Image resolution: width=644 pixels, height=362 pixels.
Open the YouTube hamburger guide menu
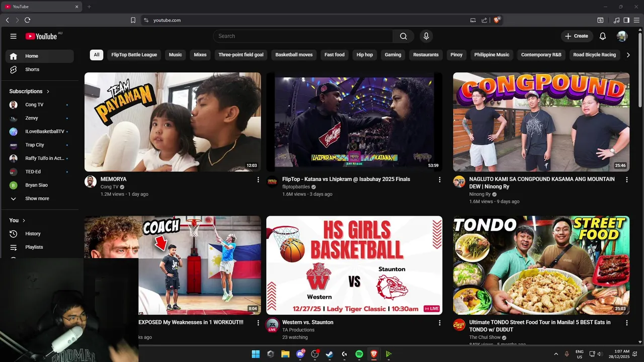pyautogui.click(x=14, y=36)
